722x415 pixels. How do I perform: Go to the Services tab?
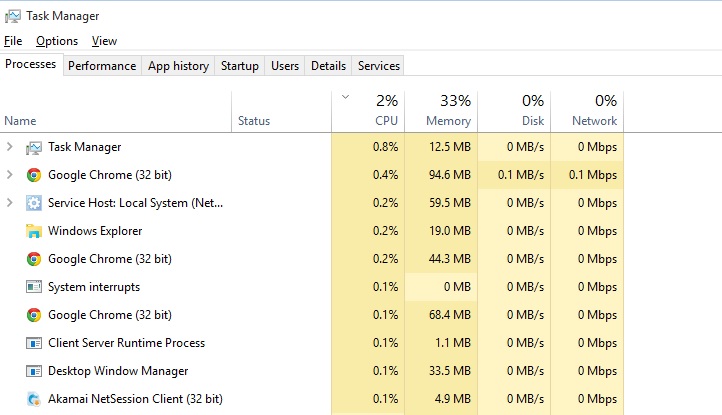tap(379, 66)
